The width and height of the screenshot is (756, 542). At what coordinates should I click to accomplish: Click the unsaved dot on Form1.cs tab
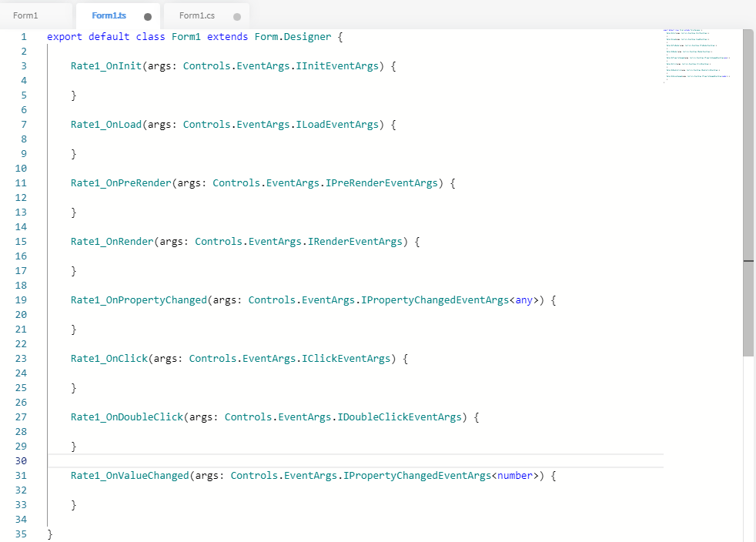pos(236,16)
